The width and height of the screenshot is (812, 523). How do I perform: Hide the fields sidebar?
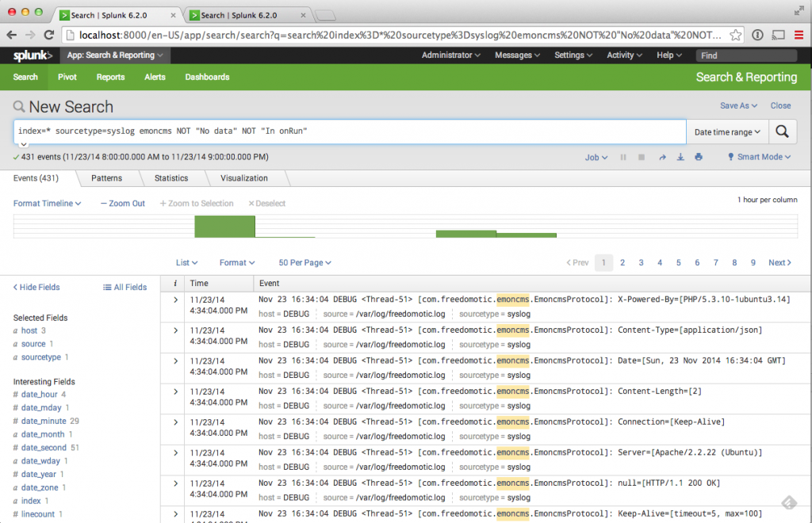(36, 288)
